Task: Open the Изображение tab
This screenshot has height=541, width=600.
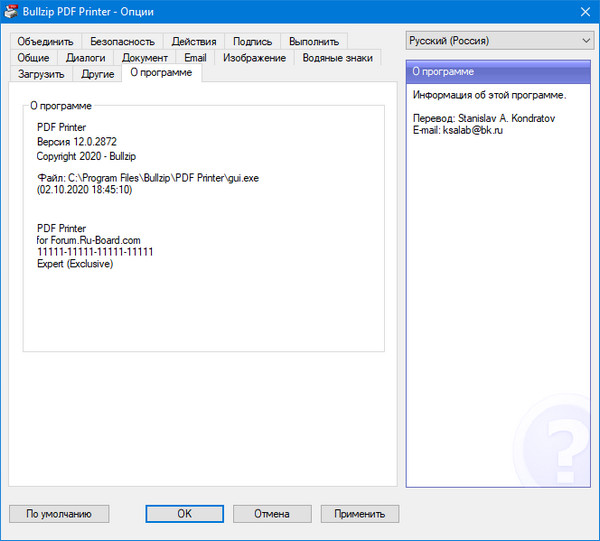Action: click(254, 58)
